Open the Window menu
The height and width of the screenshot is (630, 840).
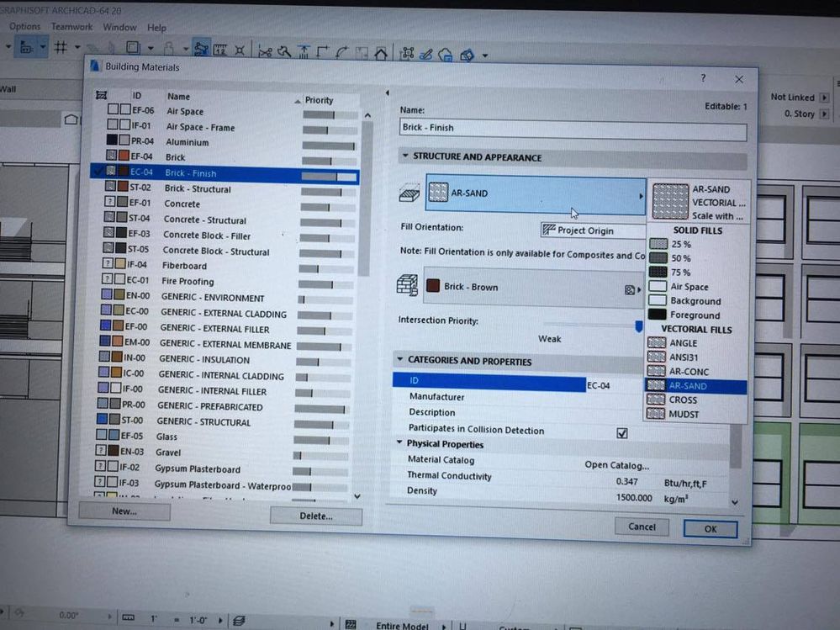point(119,27)
